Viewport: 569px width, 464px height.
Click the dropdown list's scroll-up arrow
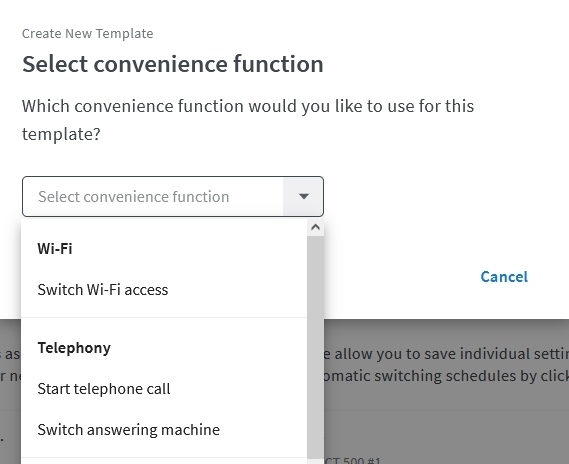pos(315,227)
